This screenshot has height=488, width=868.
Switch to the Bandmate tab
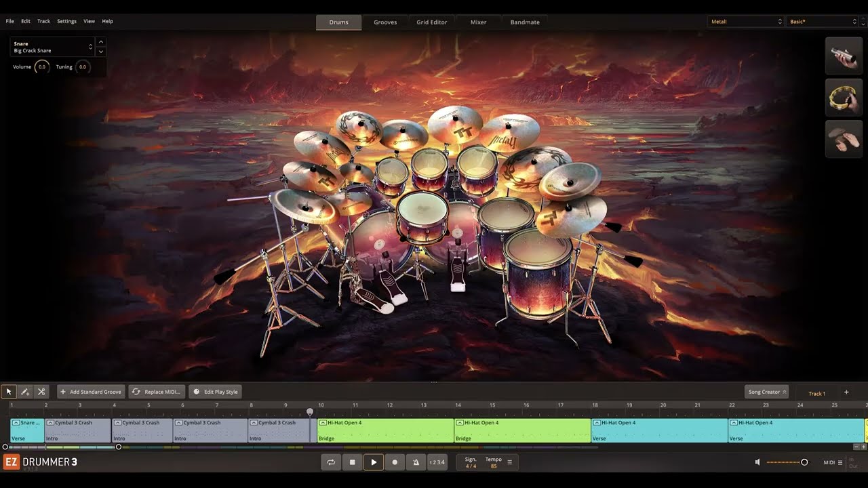click(525, 22)
